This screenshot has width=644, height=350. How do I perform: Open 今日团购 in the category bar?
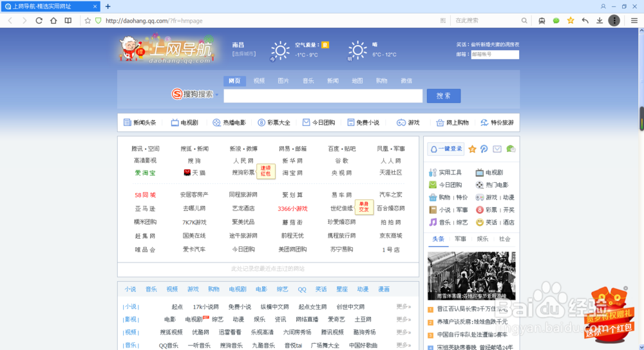click(319, 123)
